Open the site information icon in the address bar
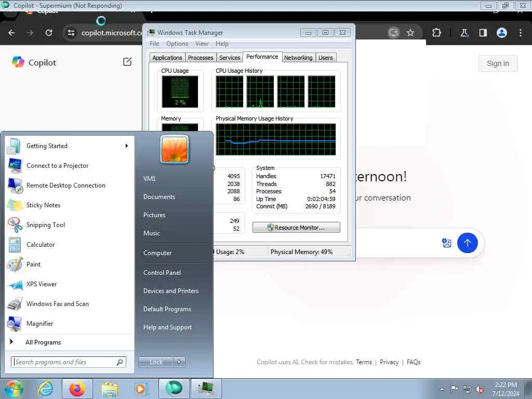Viewport: 532px width, 399px height. coord(71,33)
